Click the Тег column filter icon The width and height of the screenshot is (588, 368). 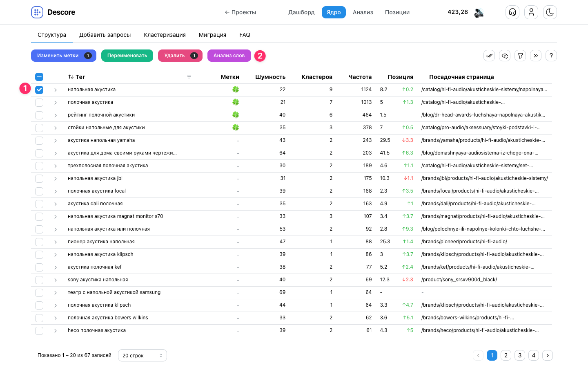tap(189, 76)
